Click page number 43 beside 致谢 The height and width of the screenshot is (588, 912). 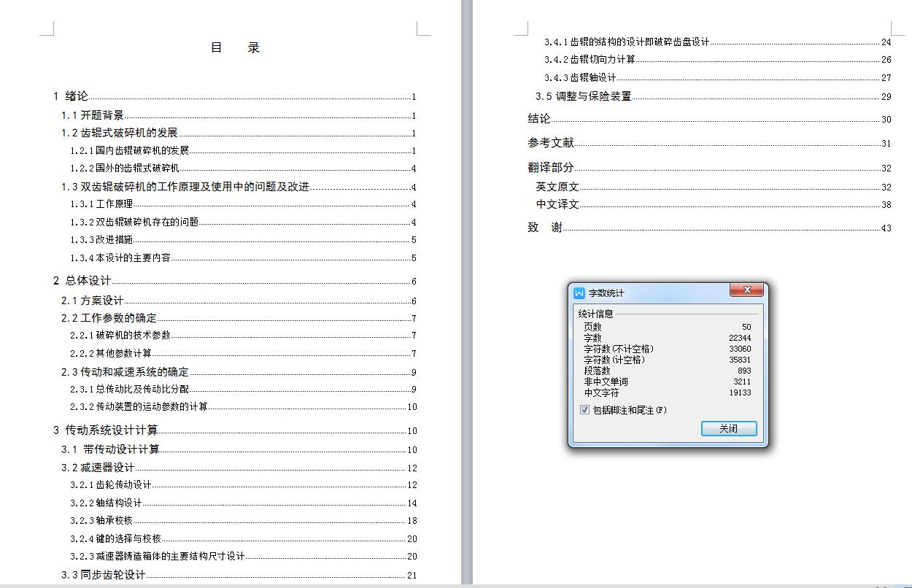(x=886, y=228)
